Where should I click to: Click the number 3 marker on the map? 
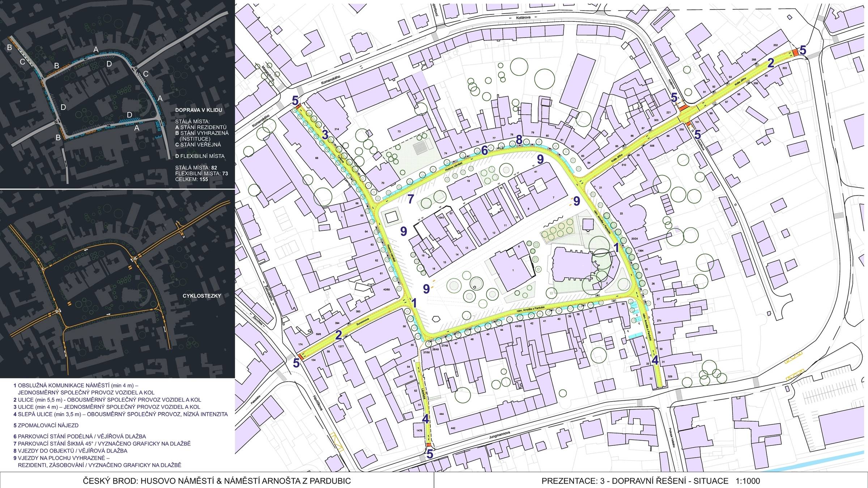[x=325, y=135]
